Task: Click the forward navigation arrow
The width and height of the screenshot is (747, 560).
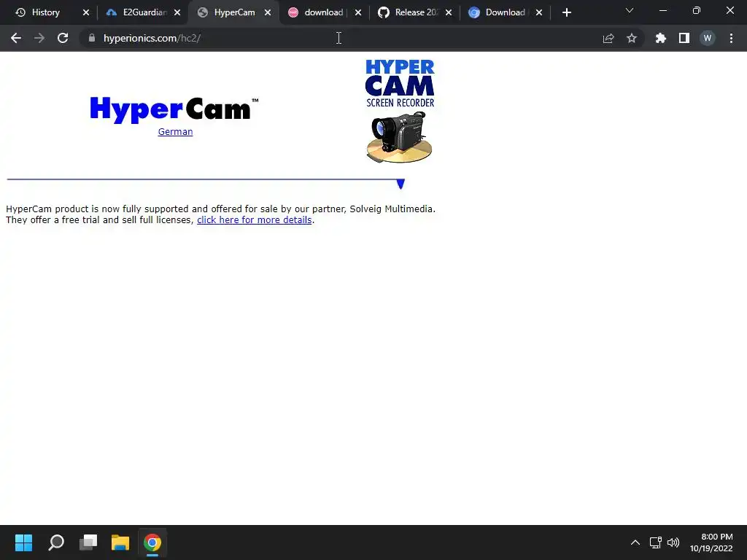Action: pyautogui.click(x=39, y=38)
